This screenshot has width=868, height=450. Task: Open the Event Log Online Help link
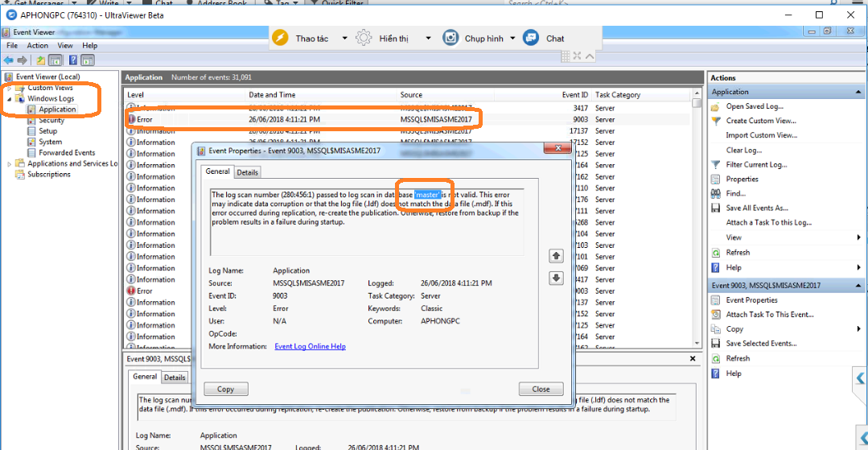310,346
